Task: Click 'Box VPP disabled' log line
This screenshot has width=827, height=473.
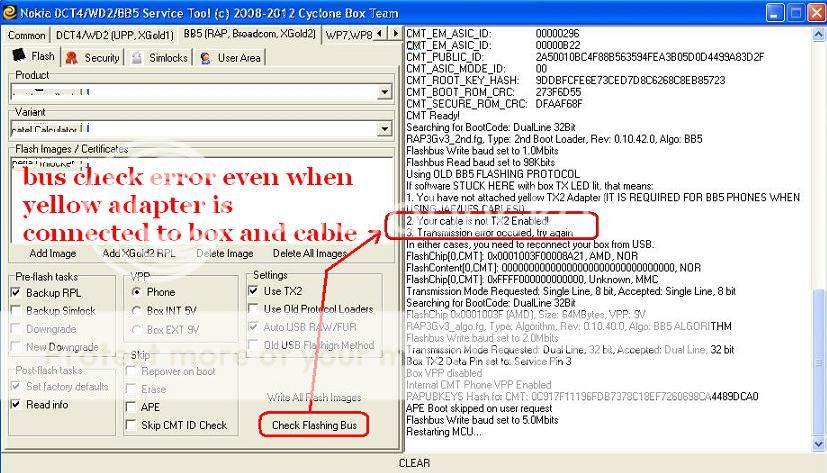Action: (444, 373)
